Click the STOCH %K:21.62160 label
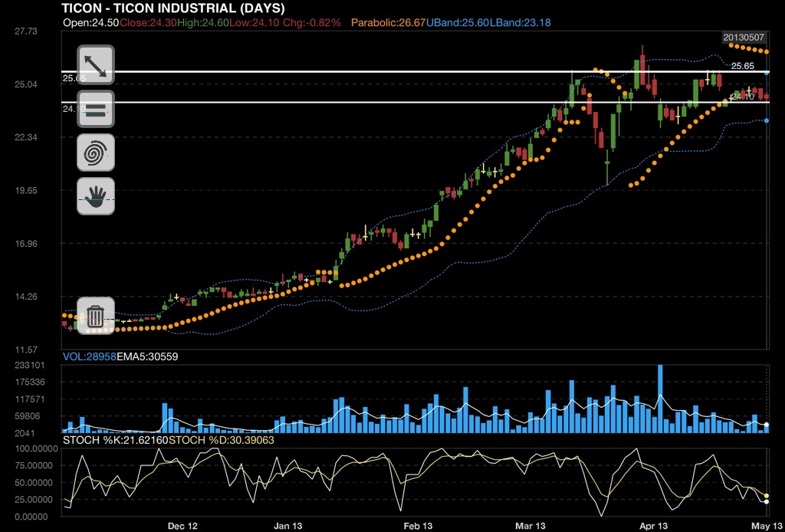 [x=115, y=440]
